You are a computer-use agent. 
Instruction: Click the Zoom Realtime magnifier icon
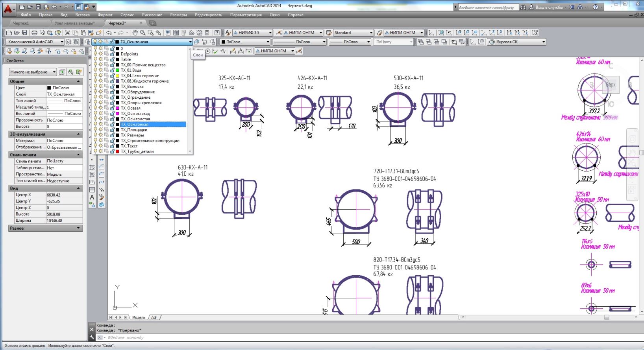[143, 33]
